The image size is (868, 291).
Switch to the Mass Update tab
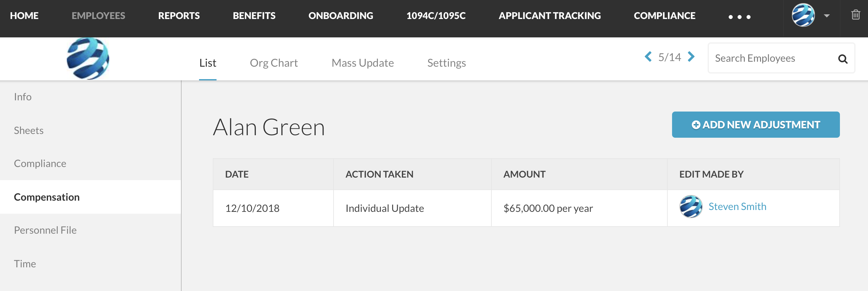363,63
